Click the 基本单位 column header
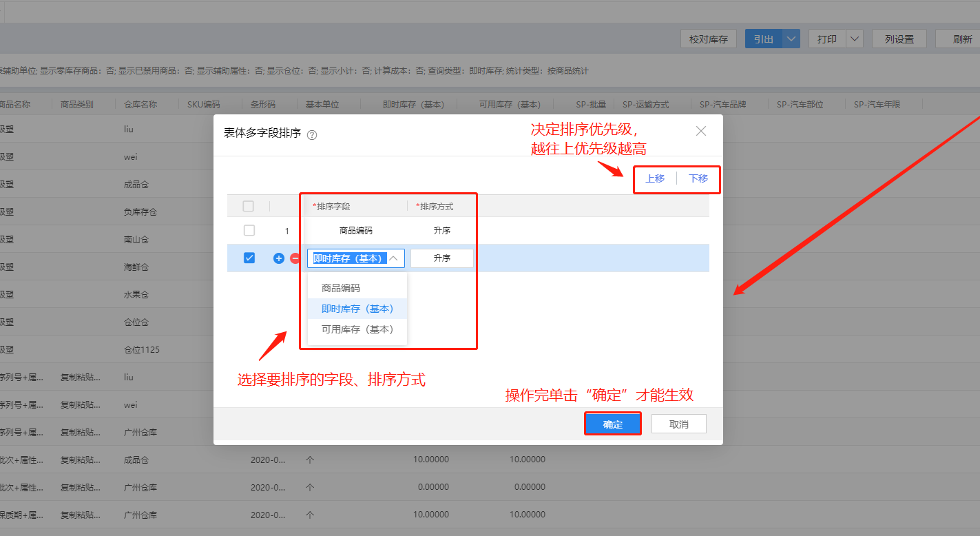The width and height of the screenshot is (980, 536). click(322, 105)
